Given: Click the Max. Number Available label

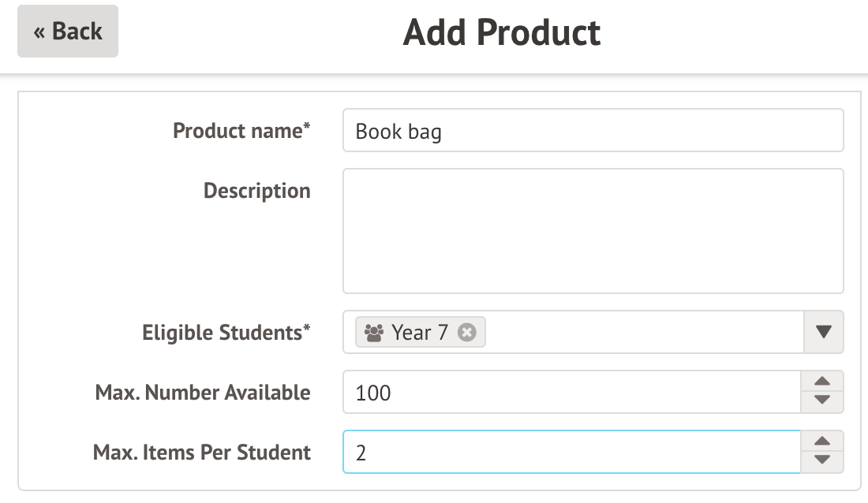Looking at the screenshot, I should [x=202, y=393].
